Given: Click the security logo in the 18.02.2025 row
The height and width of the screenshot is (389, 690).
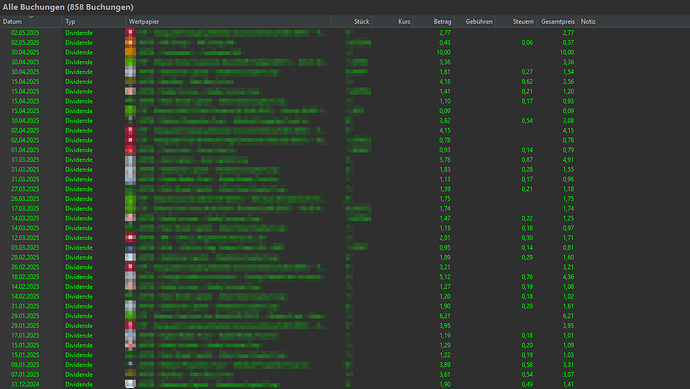Looking at the screenshot, I should (x=130, y=277).
